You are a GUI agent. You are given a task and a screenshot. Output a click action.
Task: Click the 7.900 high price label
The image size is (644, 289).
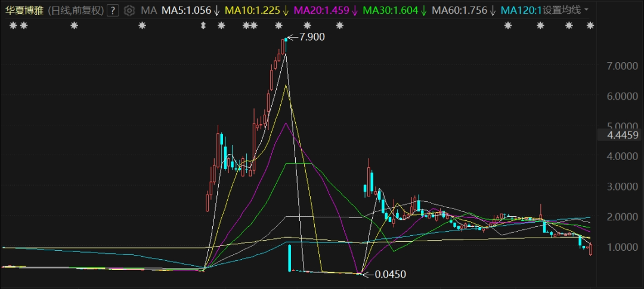pos(312,37)
